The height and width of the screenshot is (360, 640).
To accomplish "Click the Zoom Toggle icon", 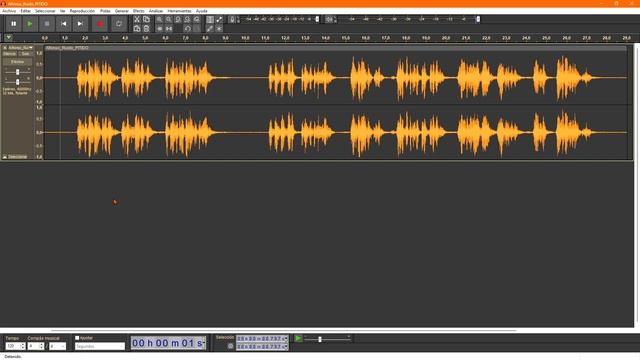I will coord(197,19).
